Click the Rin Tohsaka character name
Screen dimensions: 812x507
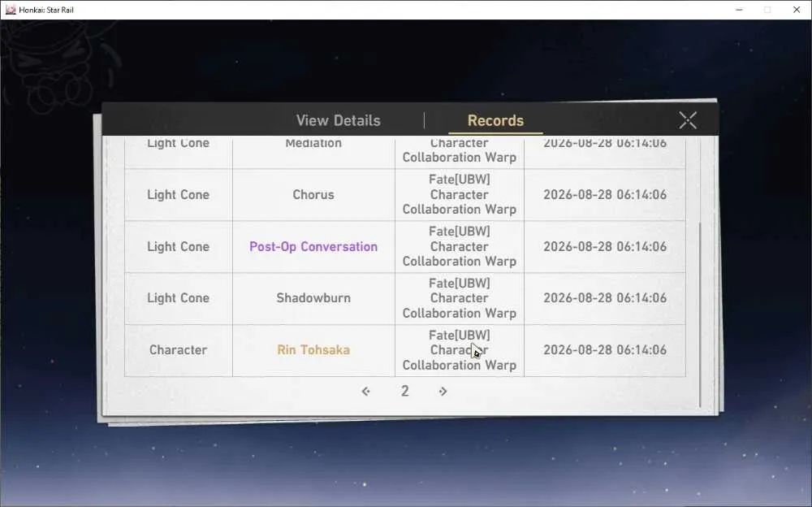(313, 350)
